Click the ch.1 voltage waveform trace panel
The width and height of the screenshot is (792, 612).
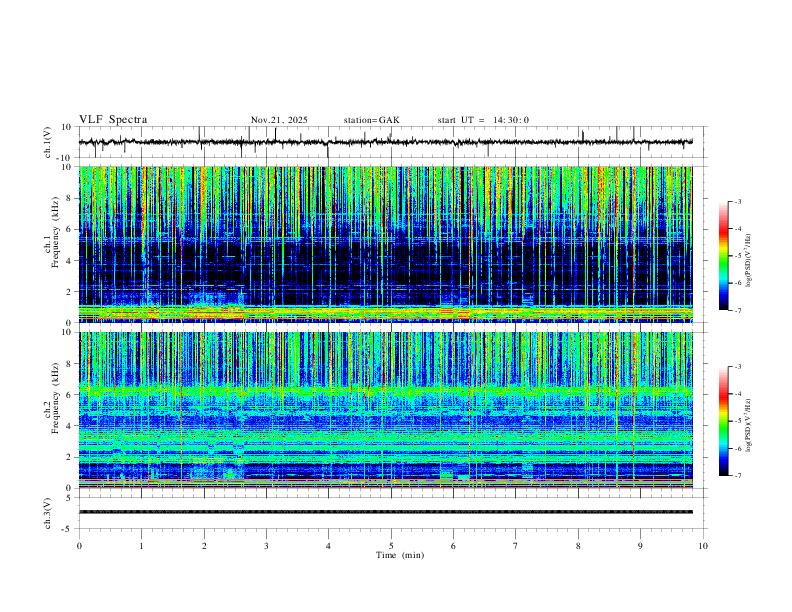(393, 142)
